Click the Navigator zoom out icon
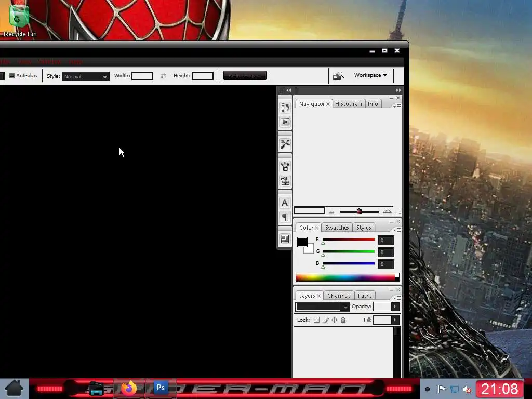 332,212
